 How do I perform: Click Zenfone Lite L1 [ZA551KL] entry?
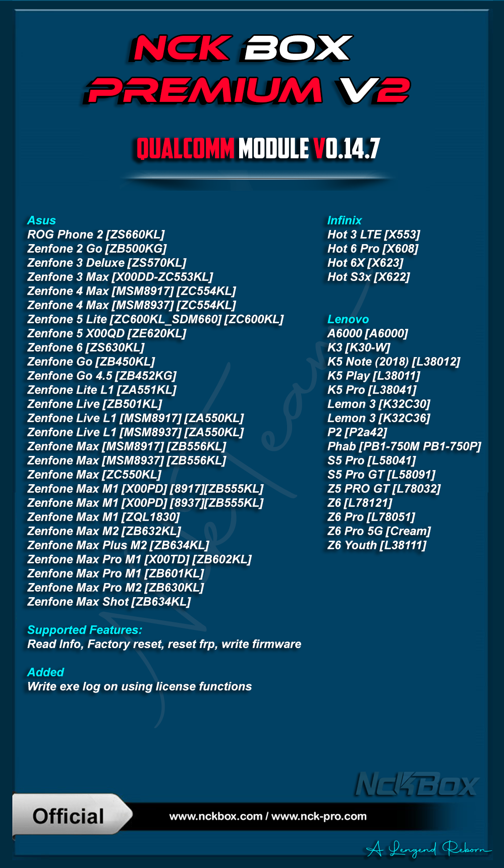point(102,390)
